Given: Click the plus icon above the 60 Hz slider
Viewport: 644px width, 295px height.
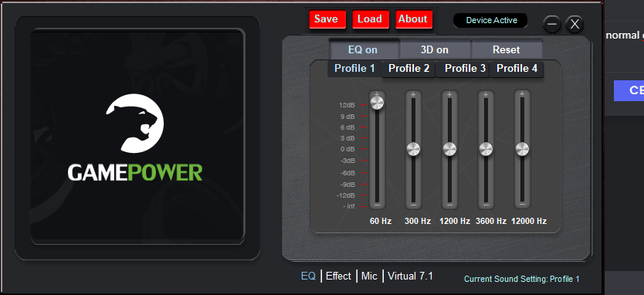Looking at the screenshot, I should point(377,94).
